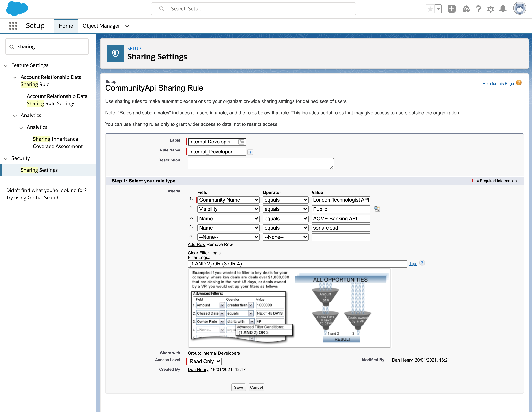Open the operator dropdown for Visibility row

tap(285, 209)
